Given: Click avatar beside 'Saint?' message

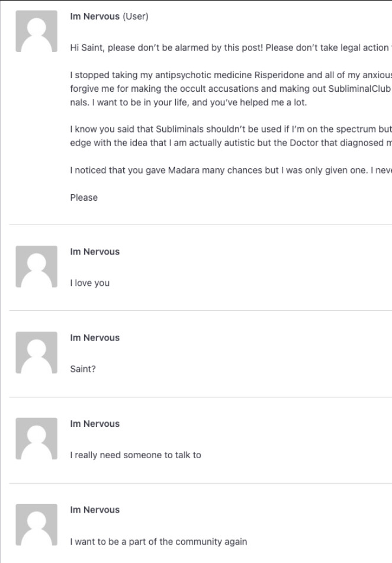Looking at the screenshot, I should [x=36, y=353].
